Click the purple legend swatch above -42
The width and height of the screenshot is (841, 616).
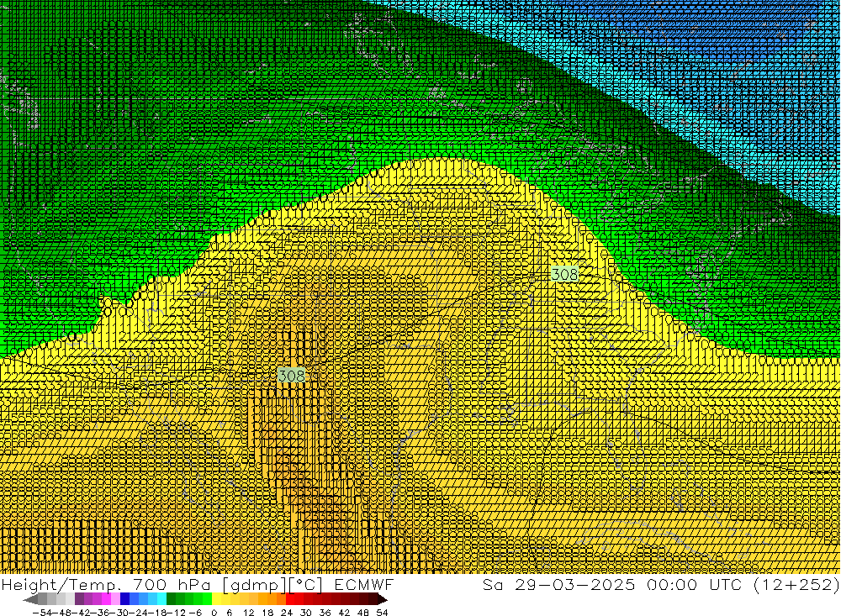tap(79, 599)
